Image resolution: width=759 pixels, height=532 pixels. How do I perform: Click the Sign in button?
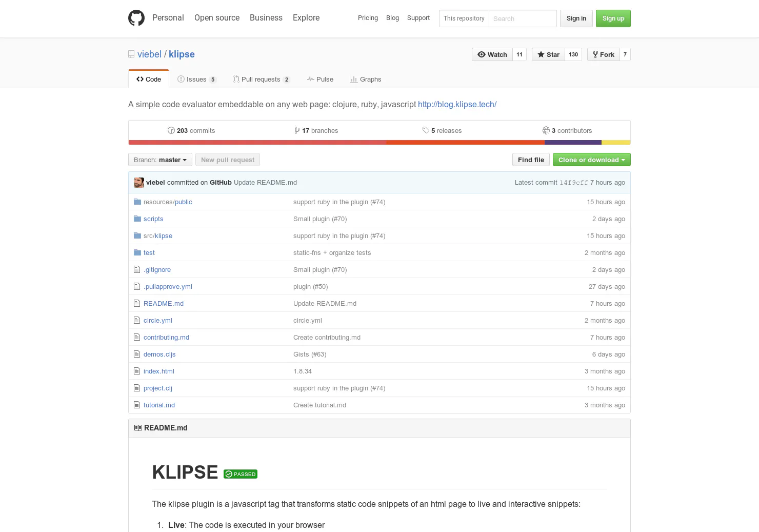click(576, 18)
